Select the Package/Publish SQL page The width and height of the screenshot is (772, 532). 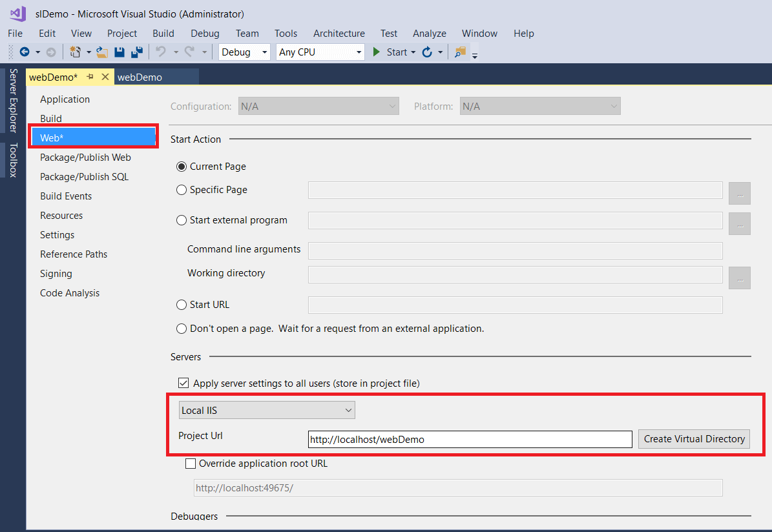(x=84, y=176)
